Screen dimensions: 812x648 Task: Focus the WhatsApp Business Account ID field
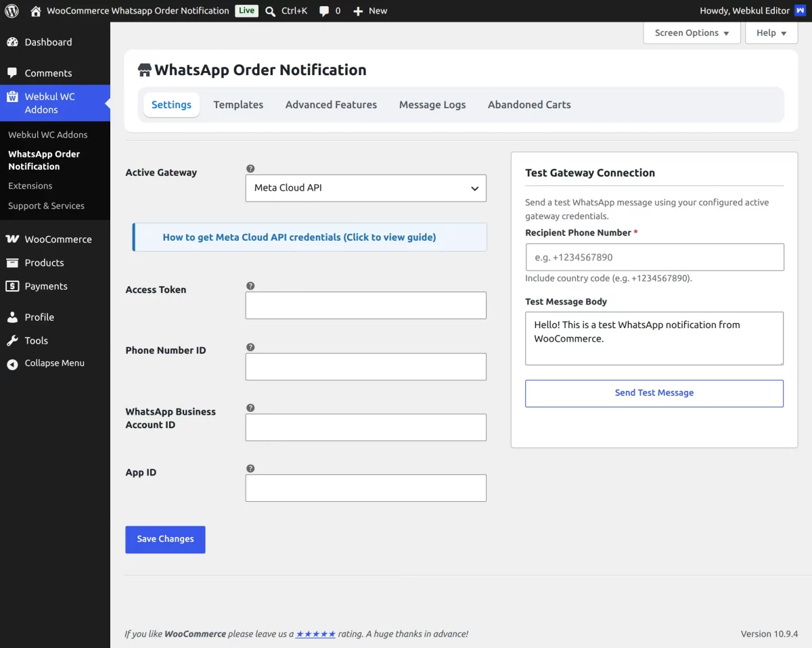[x=366, y=427]
